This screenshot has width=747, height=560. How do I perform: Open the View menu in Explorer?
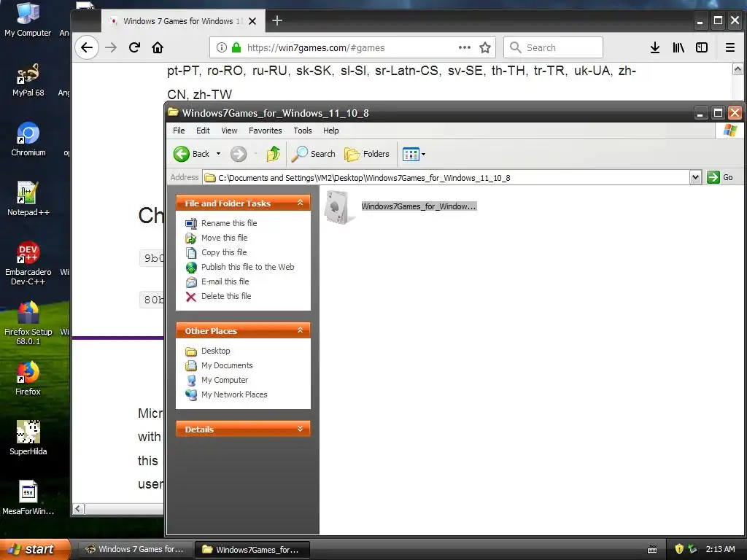229,131
